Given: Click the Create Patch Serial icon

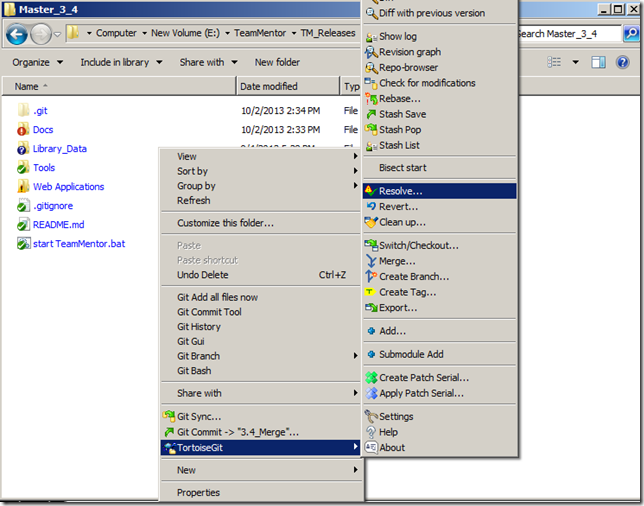Looking at the screenshot, I should 371,378.
